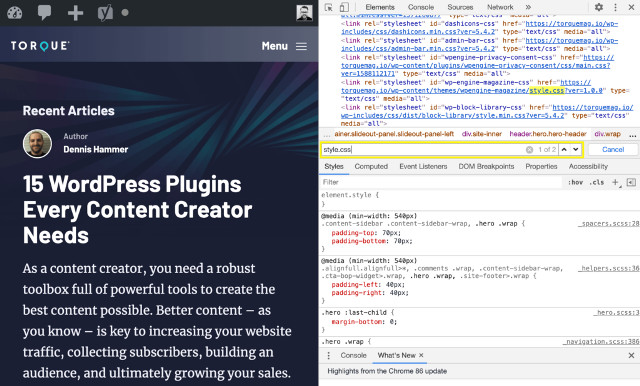640x386 pixels.
Task: Jump to the next search result arrow
Action: (x=576, y=150)
